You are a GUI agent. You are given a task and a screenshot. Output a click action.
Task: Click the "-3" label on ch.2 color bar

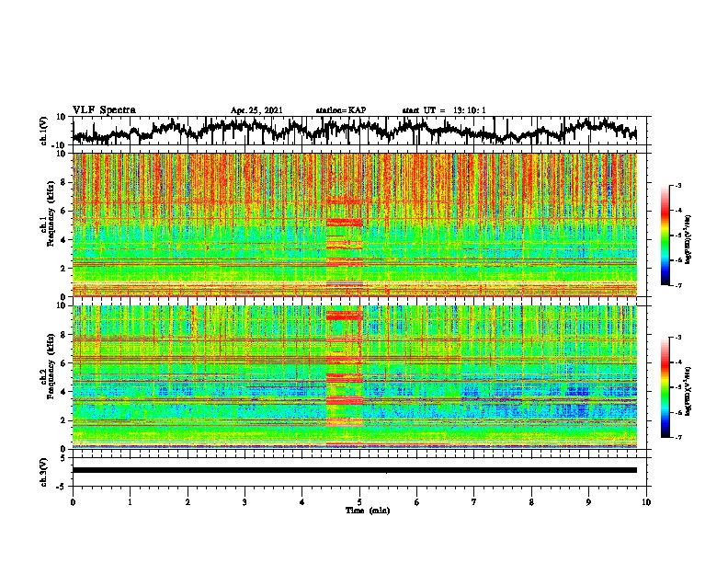click(678, 338)
